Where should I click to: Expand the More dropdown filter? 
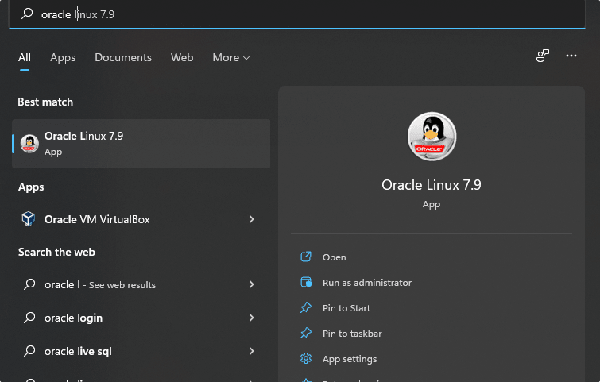(231, 57)
